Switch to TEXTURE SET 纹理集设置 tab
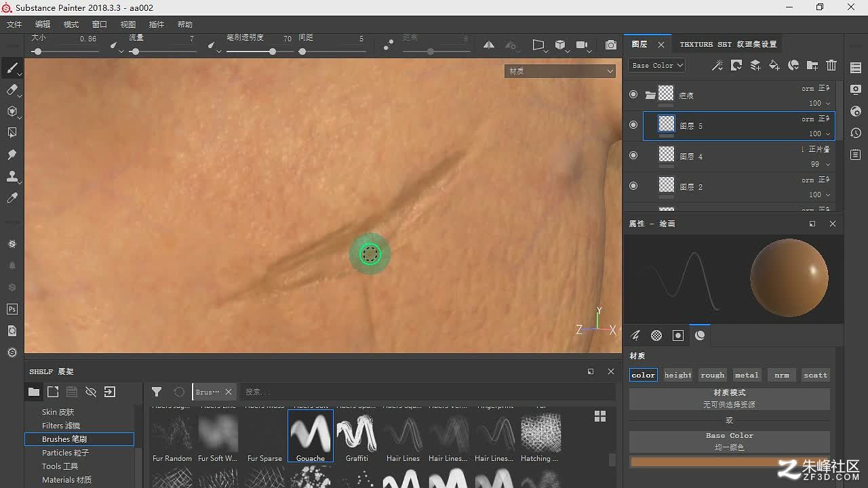This screenshot has width=868, height=488. [728, 44]
